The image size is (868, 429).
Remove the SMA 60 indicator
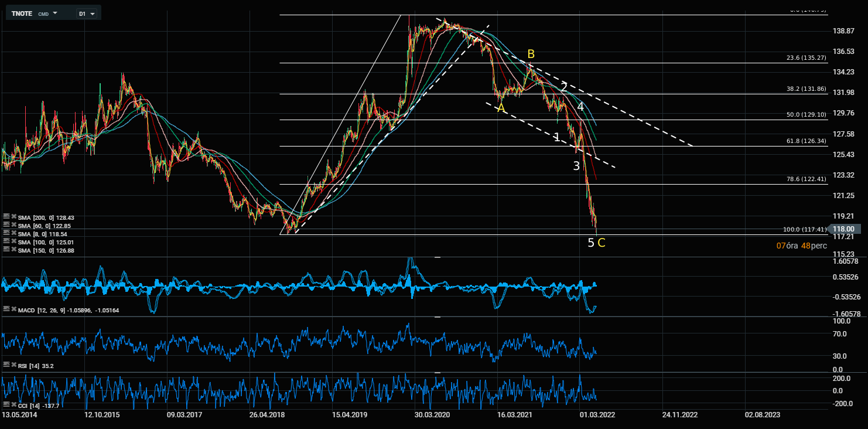(x=13, y=226)
